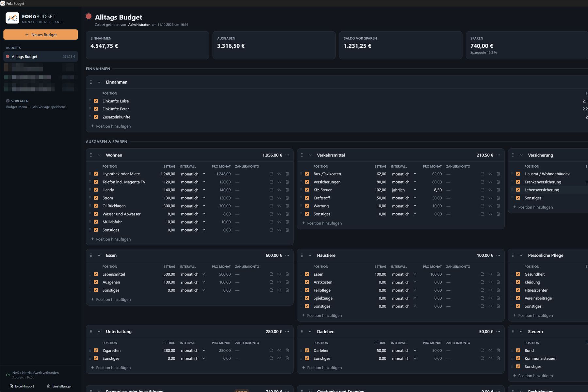588x392 pixels.
Task: Open note icon for Handy row
Action: [x=271, y=190]
